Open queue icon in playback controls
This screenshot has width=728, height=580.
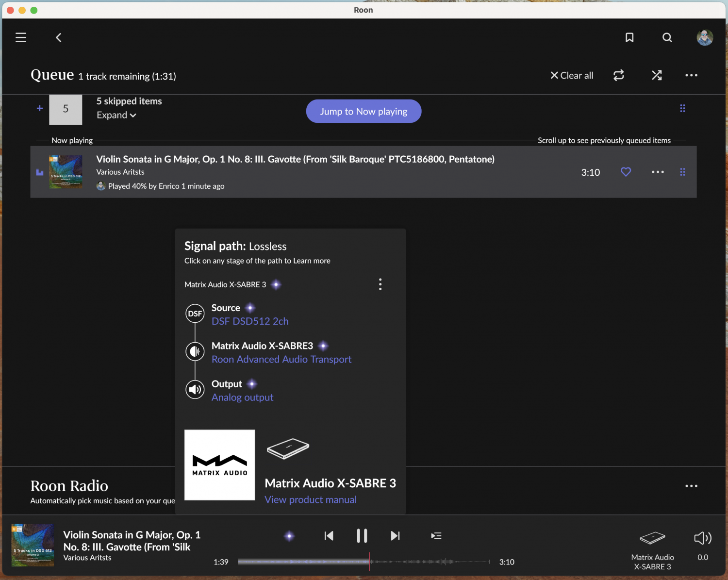(x=436, y=536)
